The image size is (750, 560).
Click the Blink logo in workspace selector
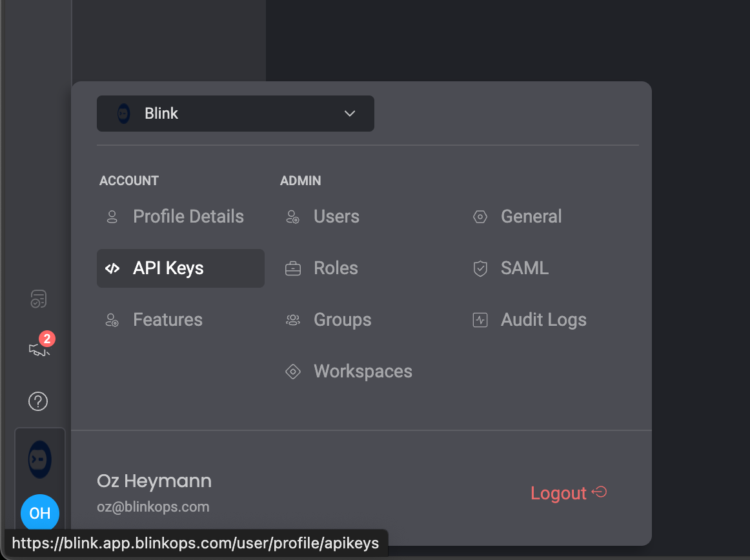(124, 114)
